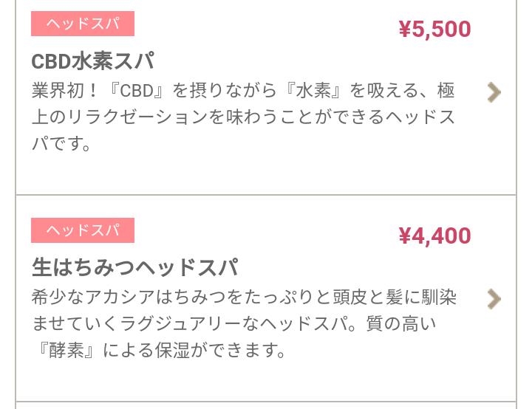Click the 質の高い text in second description
The image size is (532, 409).
(401, 324)
